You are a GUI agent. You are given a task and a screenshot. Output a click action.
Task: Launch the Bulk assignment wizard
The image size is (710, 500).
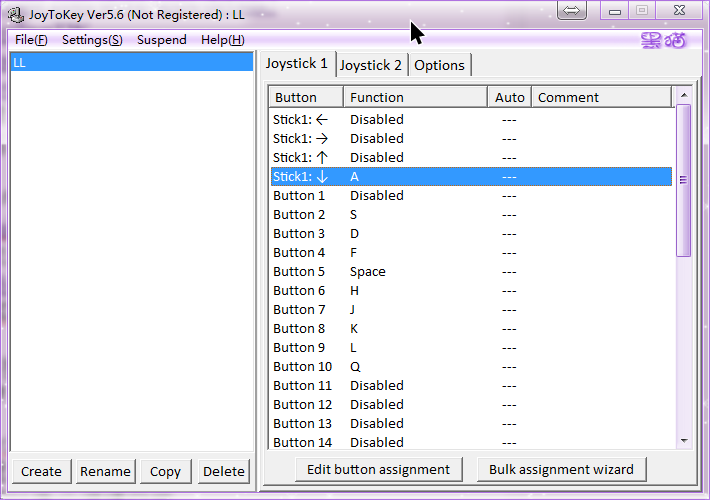[x=560, y=469]
